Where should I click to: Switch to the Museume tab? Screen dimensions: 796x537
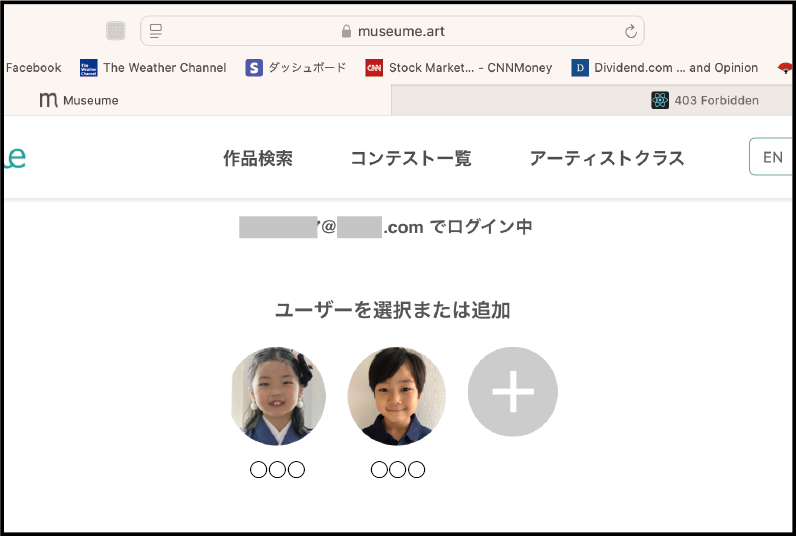[197, 100]
